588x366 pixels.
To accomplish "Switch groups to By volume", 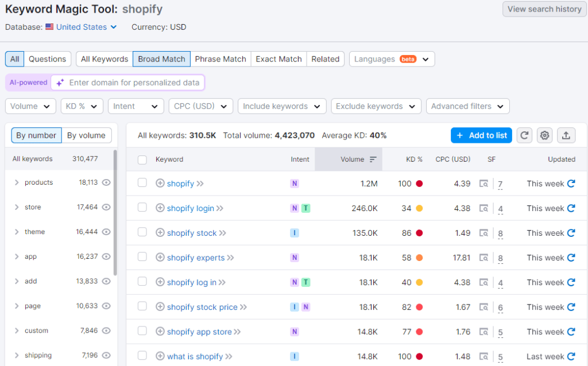I will point(86,135).
